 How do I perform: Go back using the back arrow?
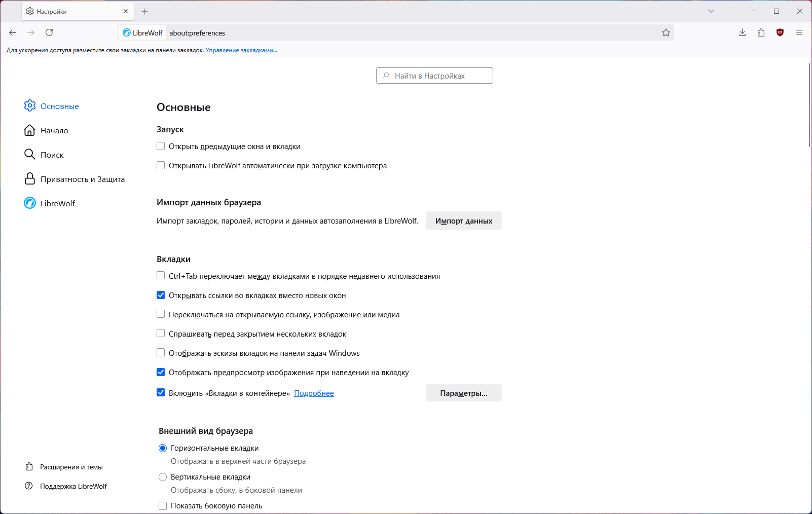(13, 32)
